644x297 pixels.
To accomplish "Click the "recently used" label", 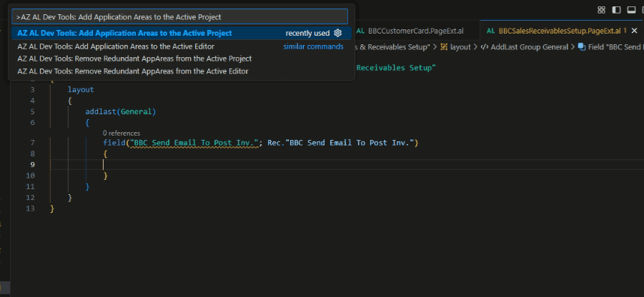I will coord(307,34).
